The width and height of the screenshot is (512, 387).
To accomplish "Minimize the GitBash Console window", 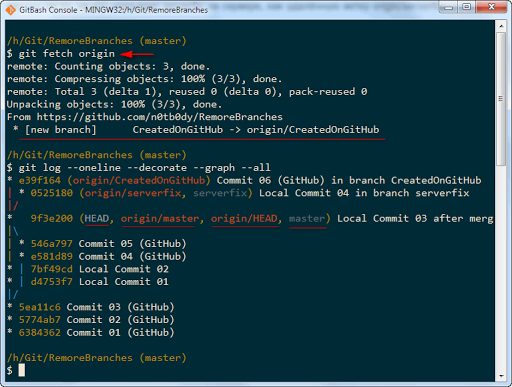I will [x=449, y=7].
